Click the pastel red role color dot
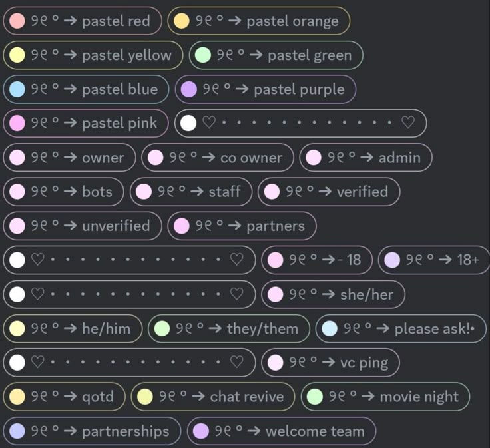 17,21
